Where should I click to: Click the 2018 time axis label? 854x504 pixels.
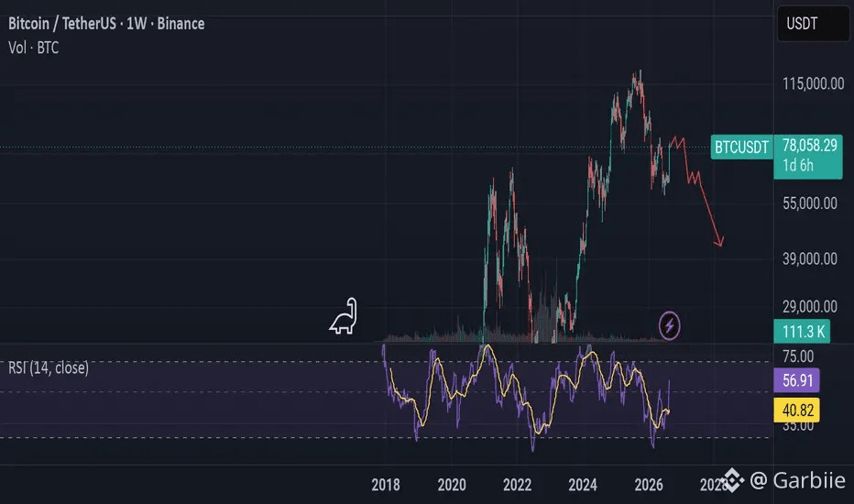pyautogui.click(x=386, y=485)
